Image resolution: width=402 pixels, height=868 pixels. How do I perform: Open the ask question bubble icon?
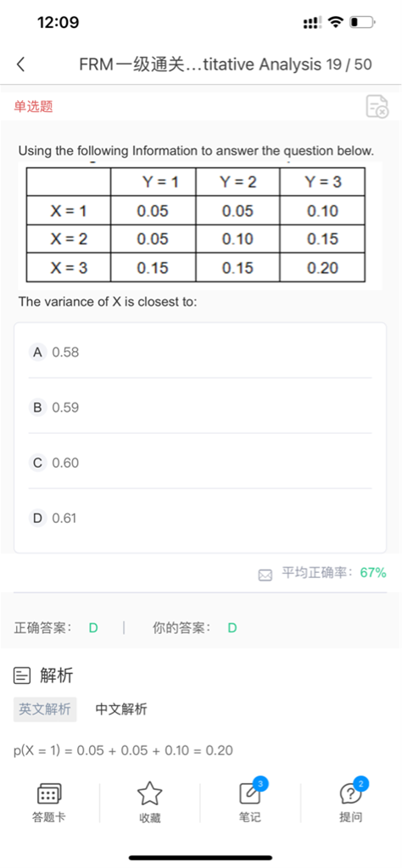click(350, 795)
